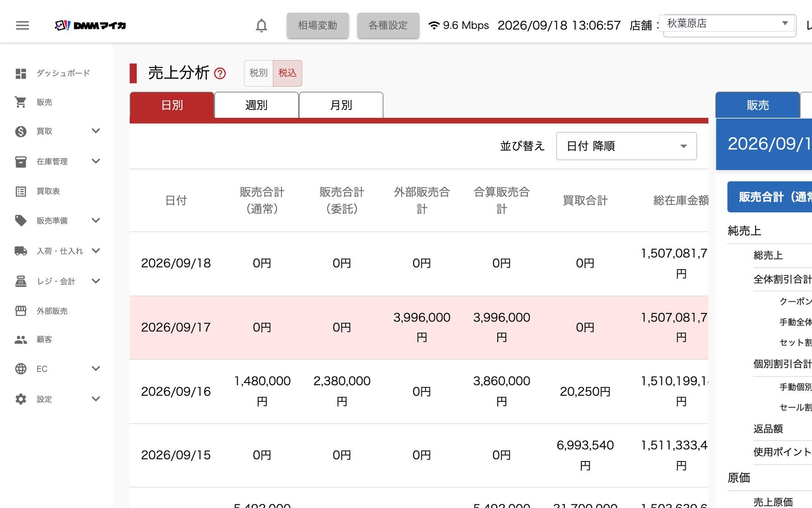
Task: Click the Wi-Fi speed indicator icon
Action: point(434,25)
